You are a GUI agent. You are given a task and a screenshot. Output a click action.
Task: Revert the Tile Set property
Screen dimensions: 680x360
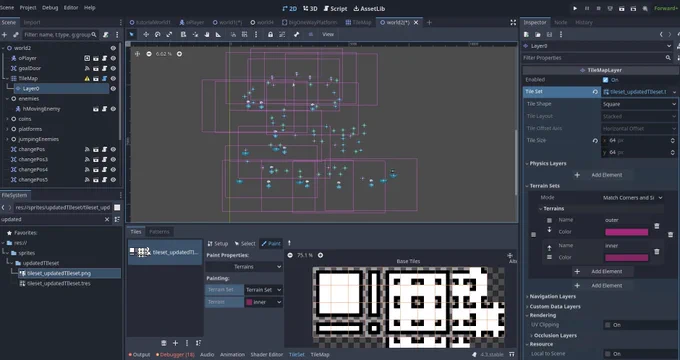click(x=595, y=92)
